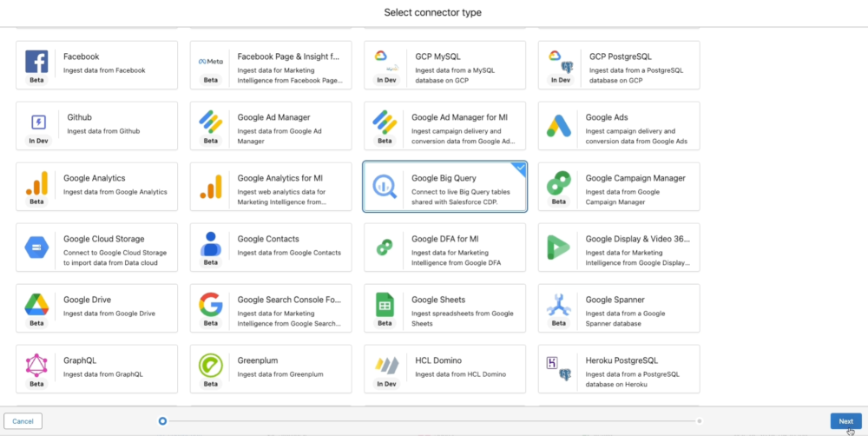
Task: Choose the Google Analytics for MI icon
Action: coord(210,187)
